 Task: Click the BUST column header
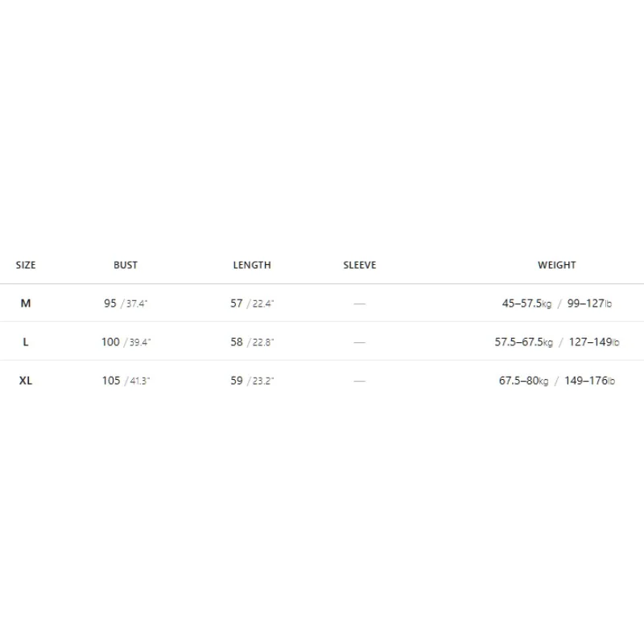click(126, 266)
